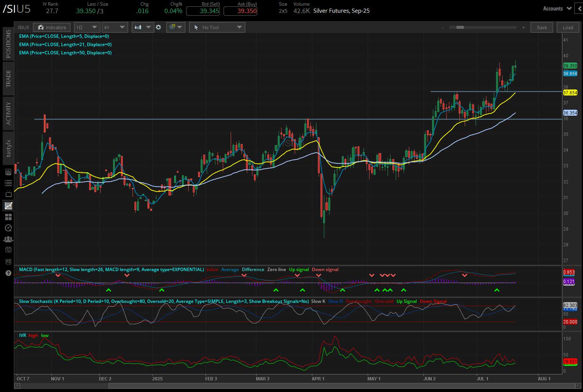Open the chart settings gear
The image size is (583, 392).
(x=159, y=27)
